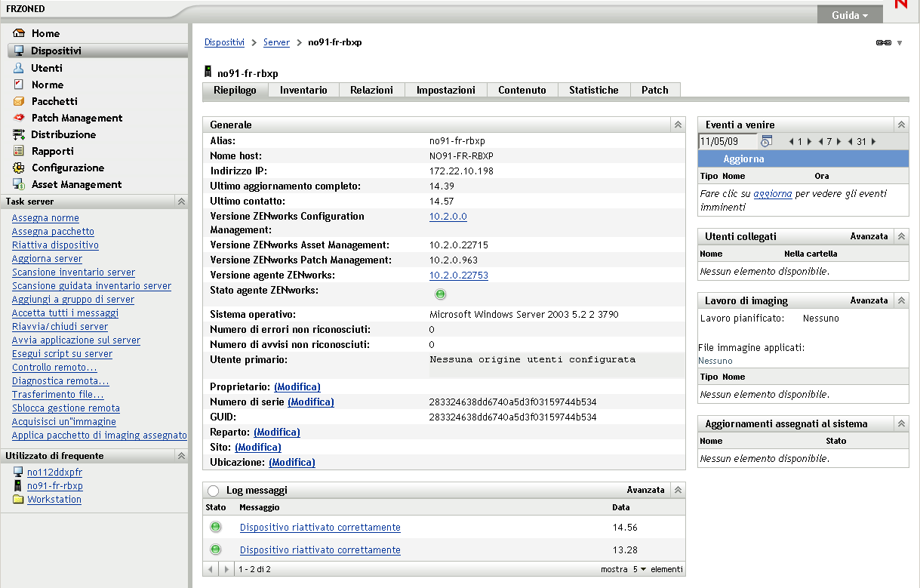Click the Asset Management sidebar icon
The image size is (920, 588).
[x=19, y=184]
